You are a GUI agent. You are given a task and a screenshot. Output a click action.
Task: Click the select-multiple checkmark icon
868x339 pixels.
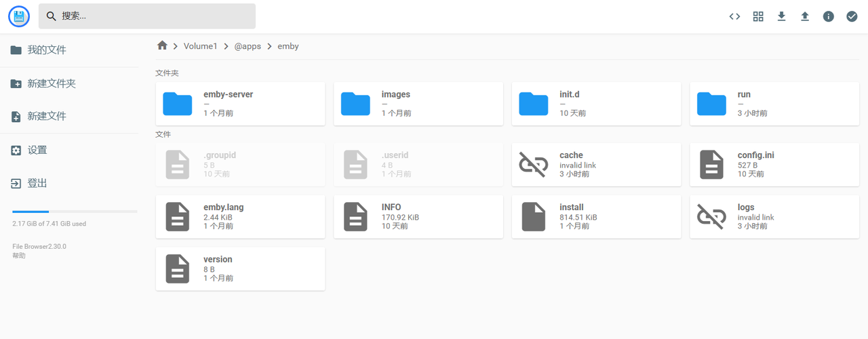click(x=852, y=16)
